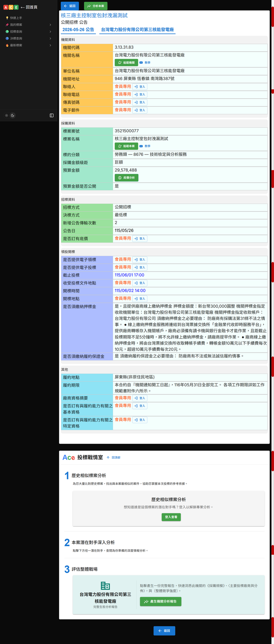
Task: Go back using the top blue 返回 button
Action: pyautogui.click(x=70, y=6)
